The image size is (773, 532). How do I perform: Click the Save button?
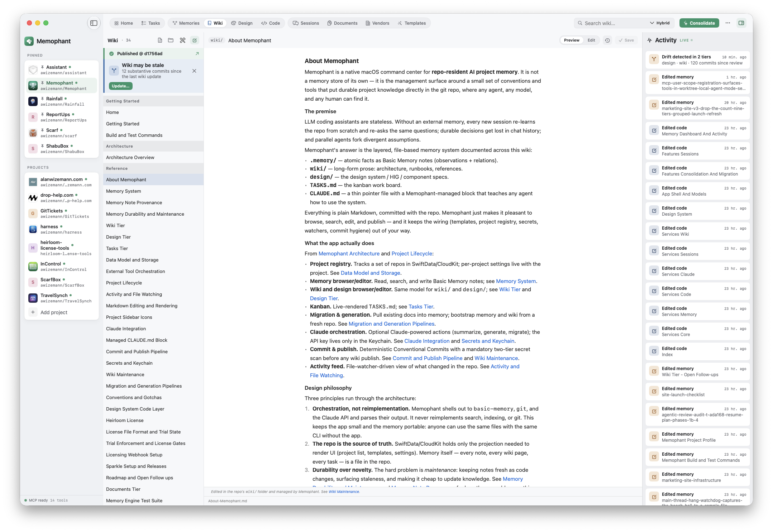click(626, 40)
